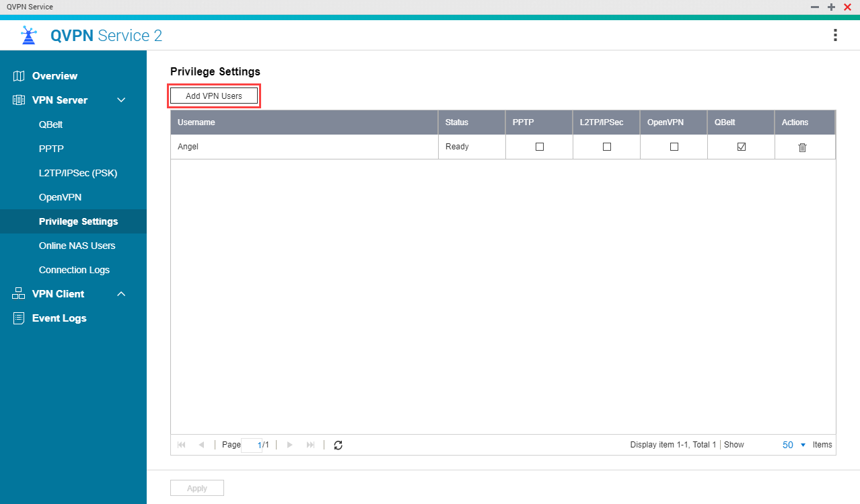
Task: Click the OpenVPN column header
Action: click(674, 122)
